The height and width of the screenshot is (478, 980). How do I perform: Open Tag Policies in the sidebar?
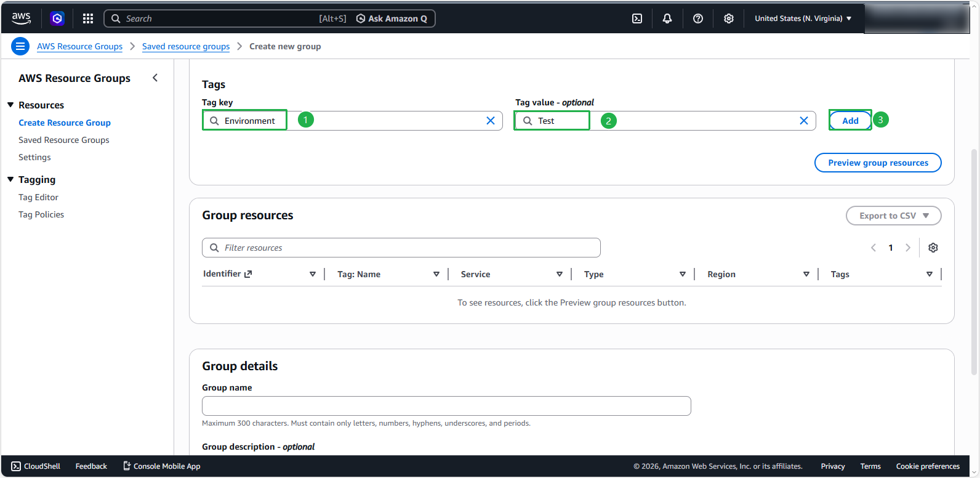click(41, 214)
